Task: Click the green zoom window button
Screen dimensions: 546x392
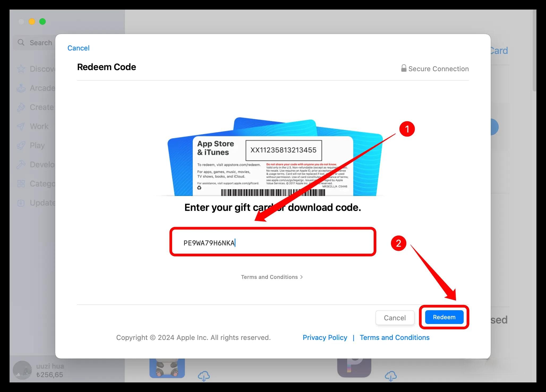Action: (42, 22)
